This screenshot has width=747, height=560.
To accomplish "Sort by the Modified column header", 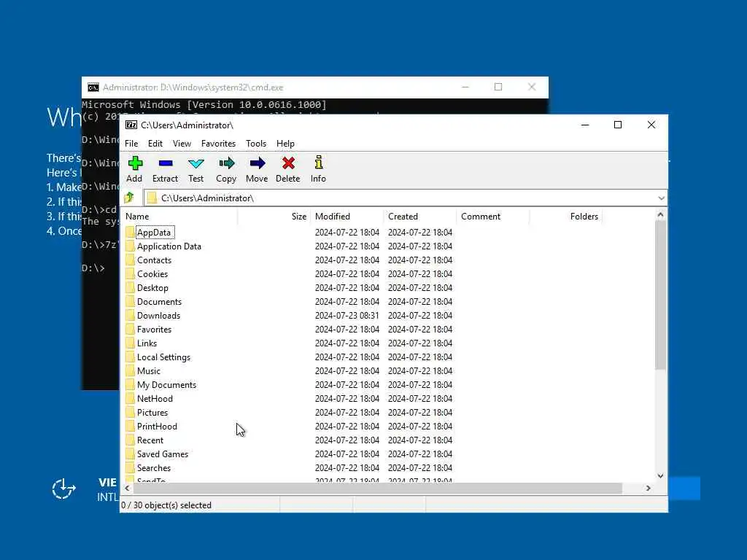I will click(347, 216).
